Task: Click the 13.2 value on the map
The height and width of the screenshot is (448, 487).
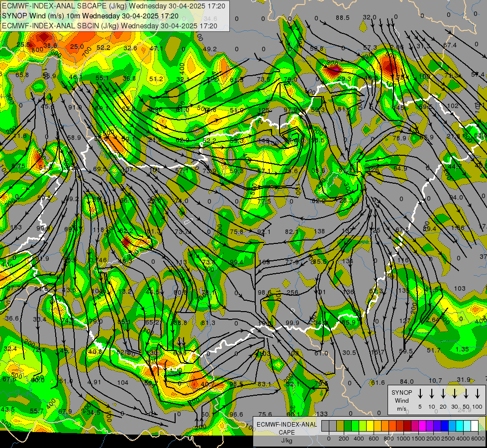Action: click(125, 291)
